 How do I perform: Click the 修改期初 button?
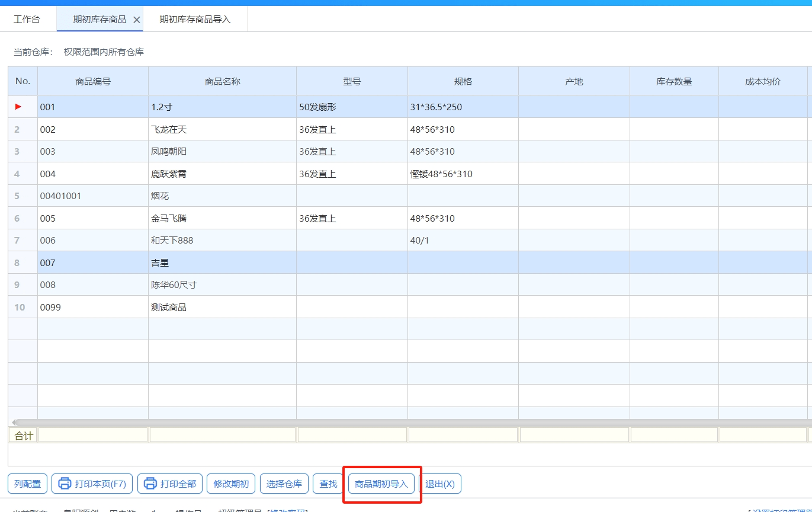231,484
